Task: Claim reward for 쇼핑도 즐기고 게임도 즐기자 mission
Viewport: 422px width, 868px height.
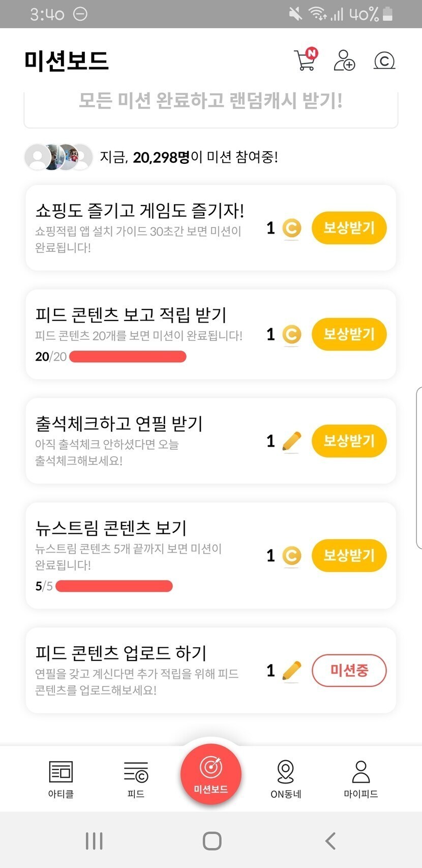Action: coord(349,227)
